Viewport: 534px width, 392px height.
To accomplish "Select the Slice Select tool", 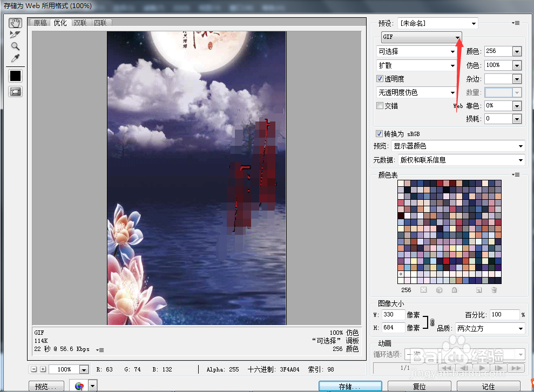I will (x=15, y=35).
